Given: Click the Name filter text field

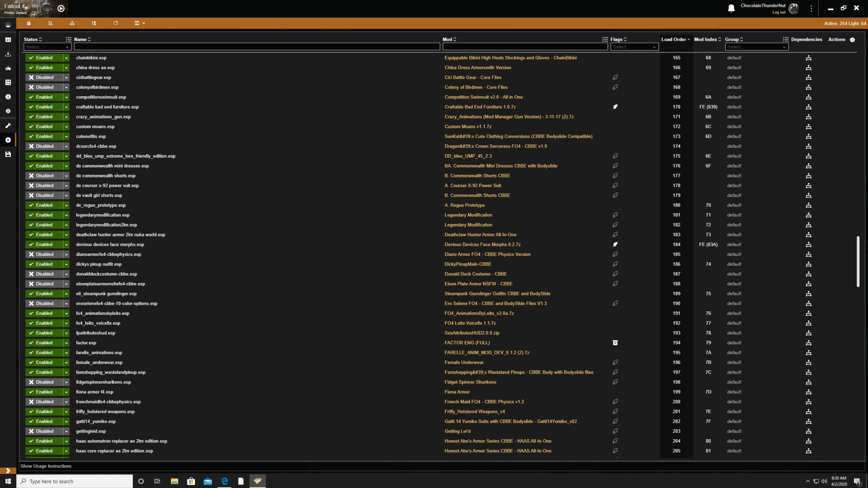Looking at the screenshot, I should 257,47.
